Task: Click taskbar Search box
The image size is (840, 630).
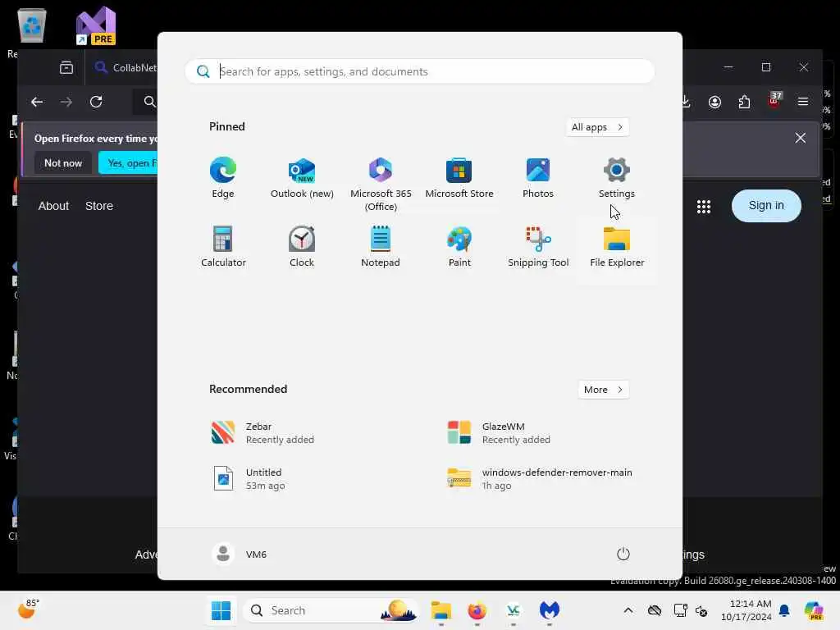Action: coord(331,610)
